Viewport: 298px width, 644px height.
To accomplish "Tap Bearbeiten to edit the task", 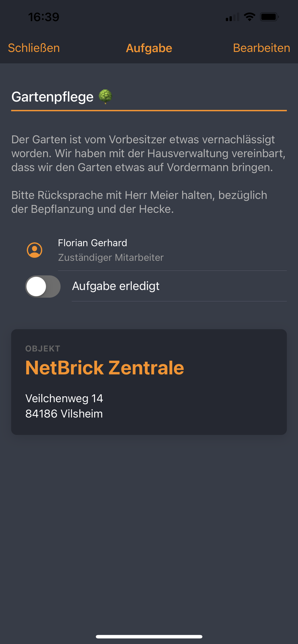I will point(262,48).
